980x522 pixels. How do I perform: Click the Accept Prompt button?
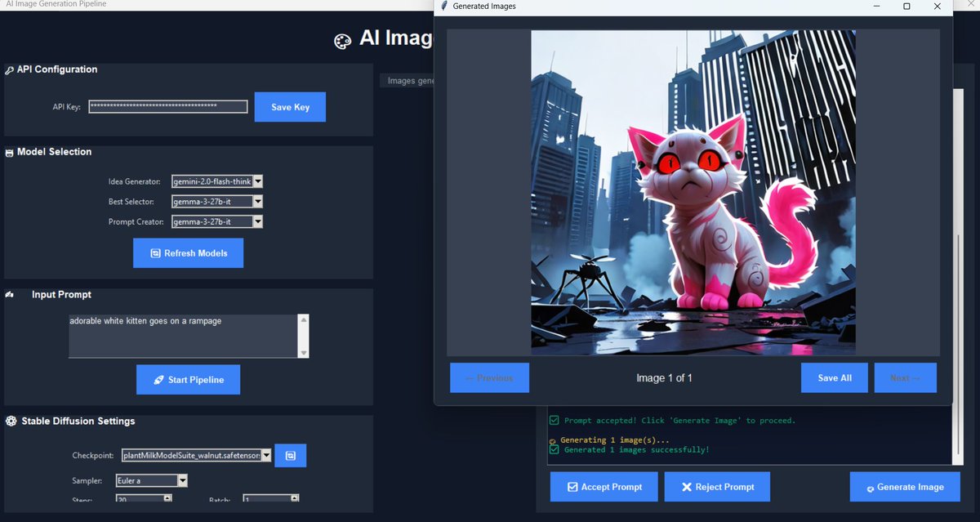point(604,487)
